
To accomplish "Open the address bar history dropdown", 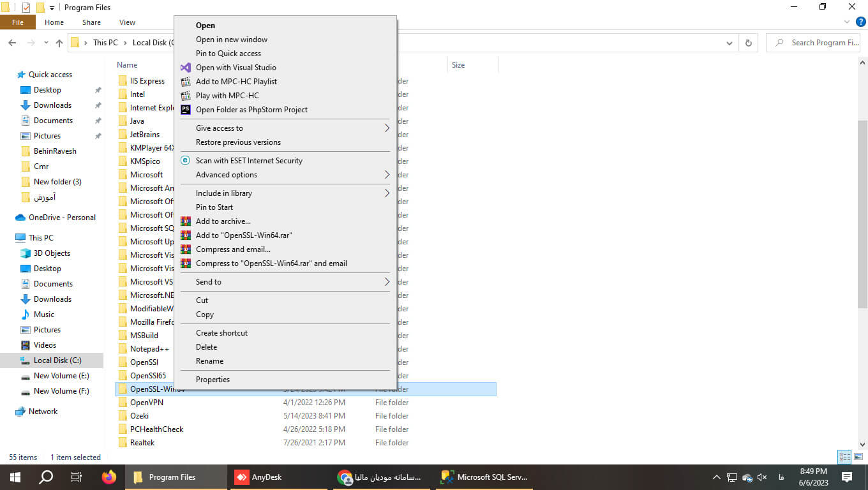I will [730, 43].
